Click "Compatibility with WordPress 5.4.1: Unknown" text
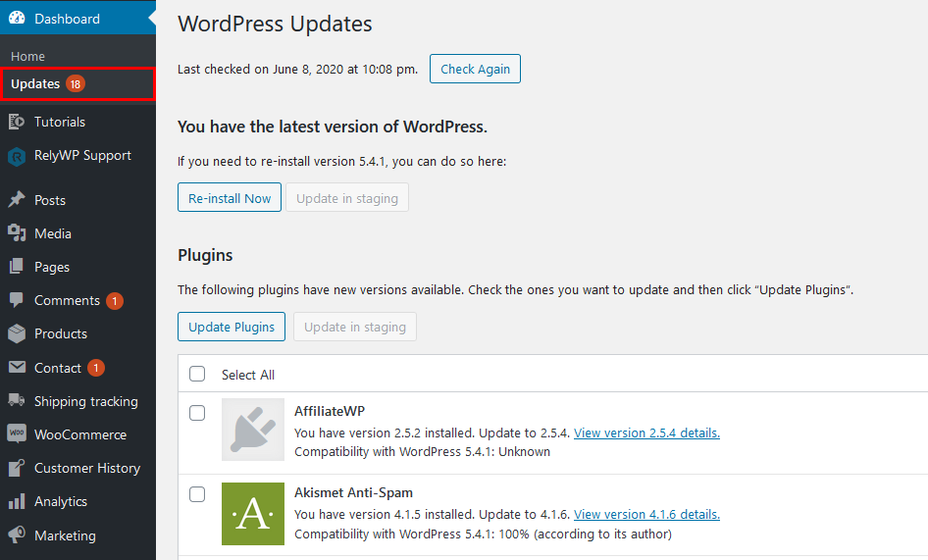The height and width of the screenshot is (560, 928). (x=422, y=452)
